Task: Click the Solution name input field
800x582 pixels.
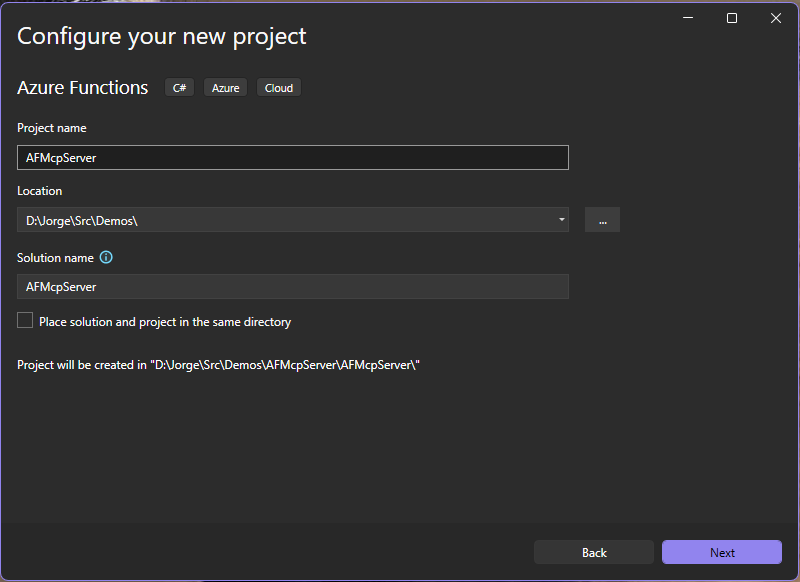Action: point(292,286)
